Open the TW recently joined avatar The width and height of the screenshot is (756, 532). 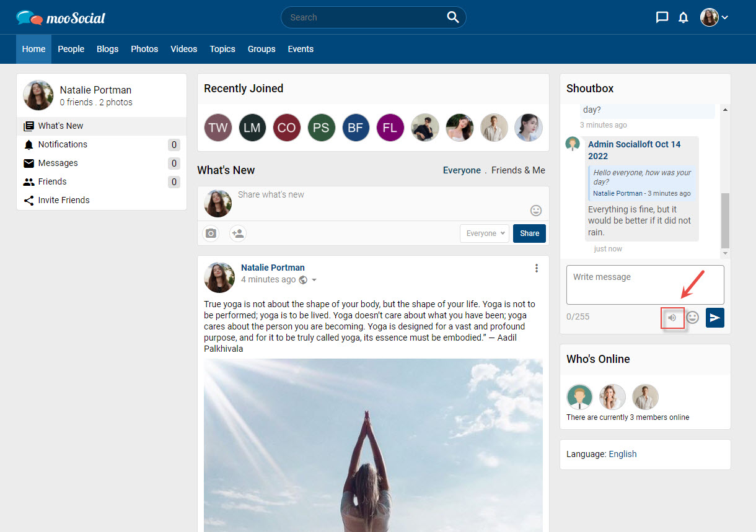pos(218,128)
